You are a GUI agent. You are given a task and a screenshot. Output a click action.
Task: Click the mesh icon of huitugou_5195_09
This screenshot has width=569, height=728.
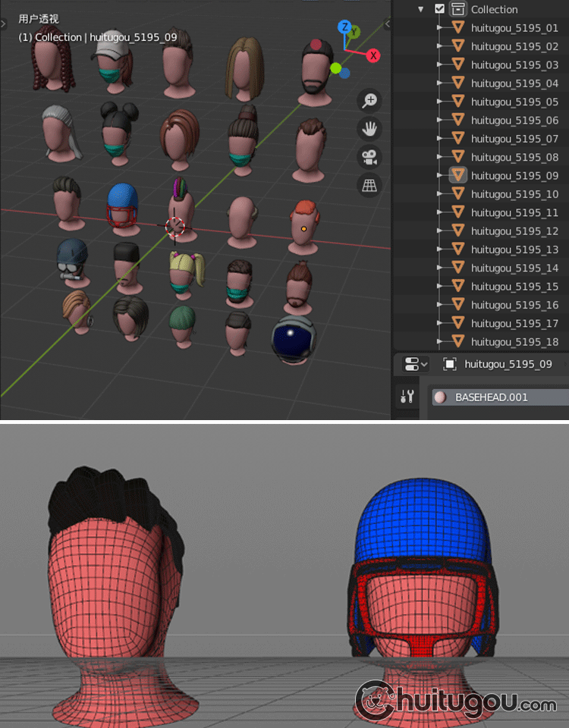[x=458, y=175]
